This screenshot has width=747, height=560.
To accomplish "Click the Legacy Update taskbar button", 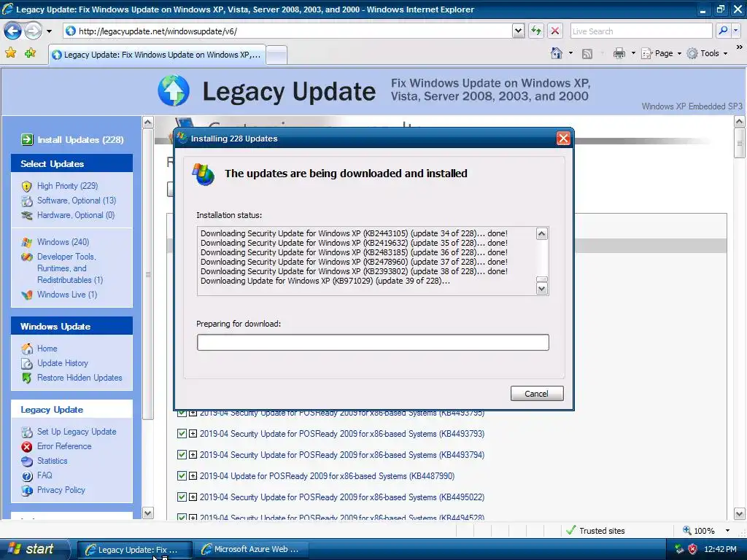I will [135, 550].
